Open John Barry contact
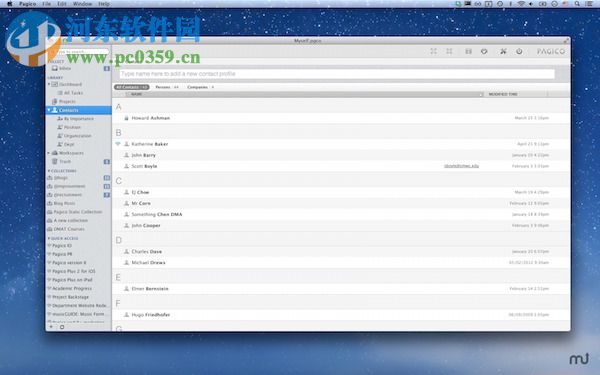Screen dimensions: 600x375 point(143,155)
